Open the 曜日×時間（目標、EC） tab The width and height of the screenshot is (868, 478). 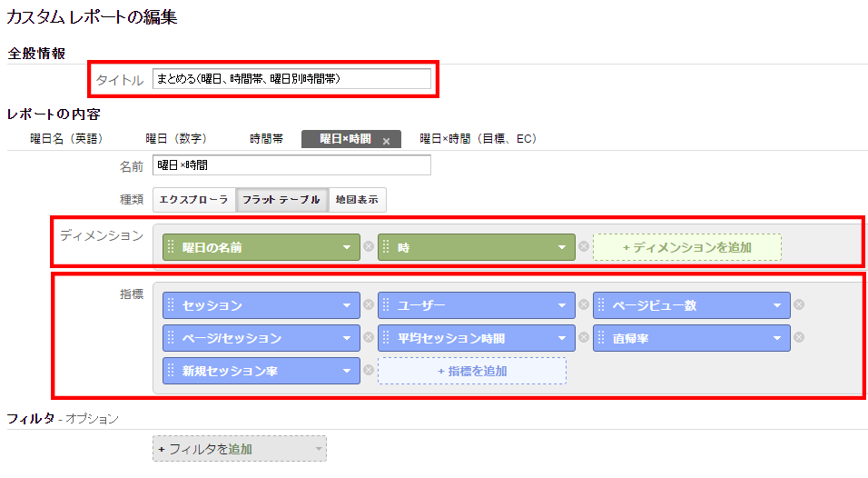[478, 139]
